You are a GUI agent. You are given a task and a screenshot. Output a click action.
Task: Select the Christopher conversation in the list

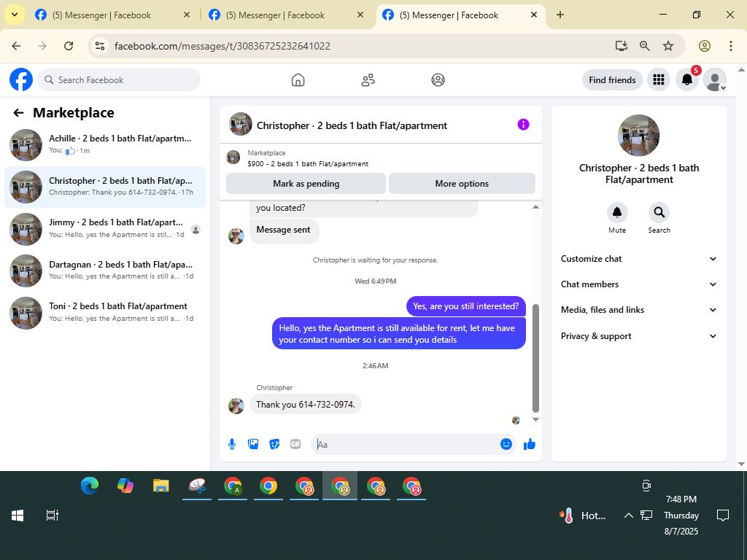point(105,187)
